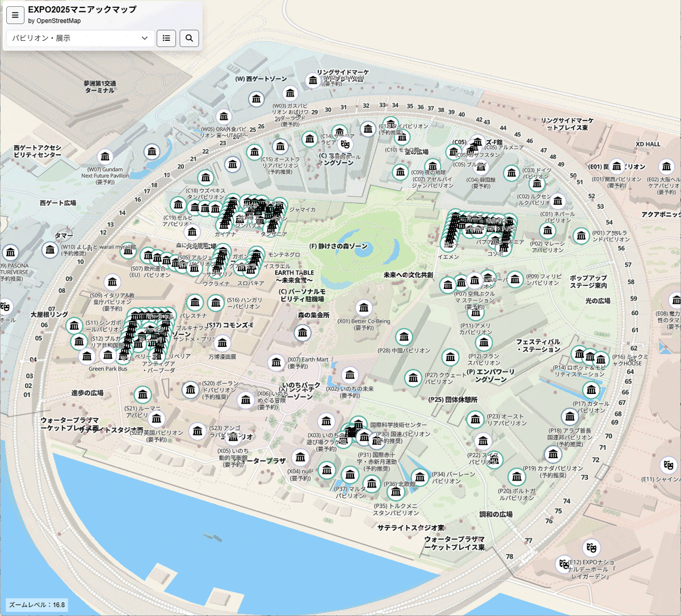
Task: Click the OpenStreetMap attribution text
Action: click(x=54, y=21)
